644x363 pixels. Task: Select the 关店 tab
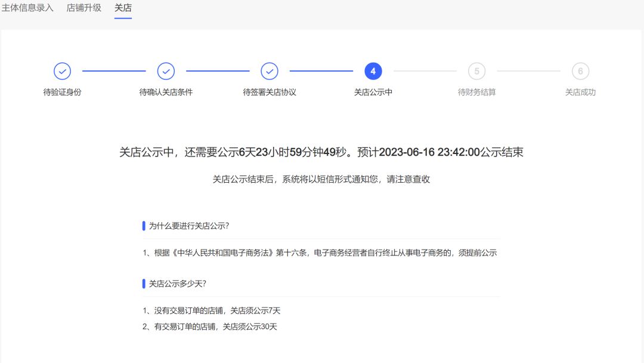123,8
